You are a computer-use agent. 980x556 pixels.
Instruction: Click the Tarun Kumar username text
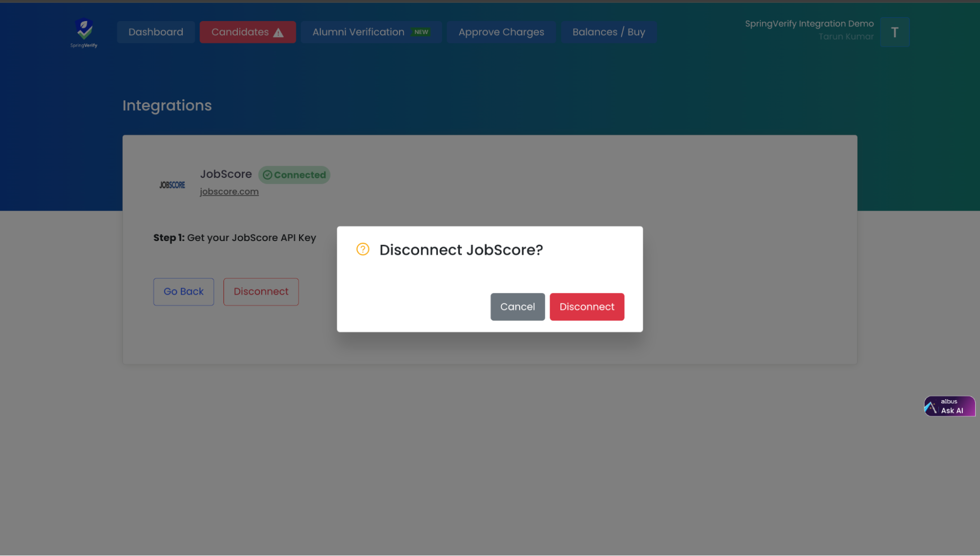click(846, 37)
